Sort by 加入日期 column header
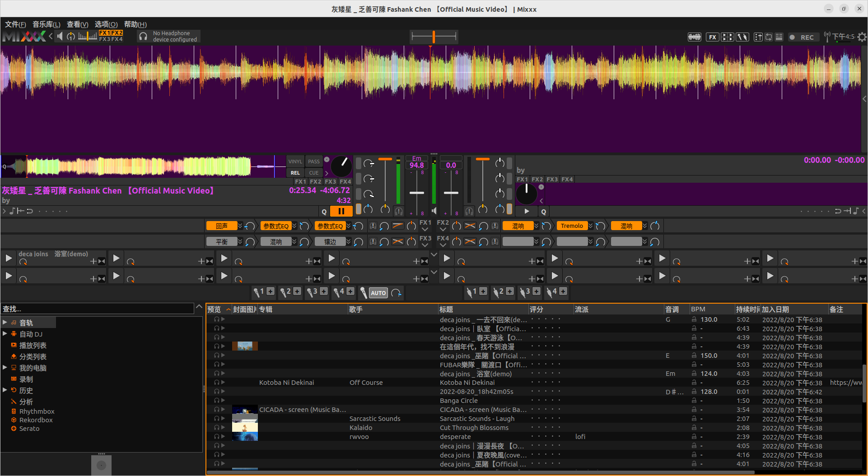 pyautogui.click(x=794, y=309)
